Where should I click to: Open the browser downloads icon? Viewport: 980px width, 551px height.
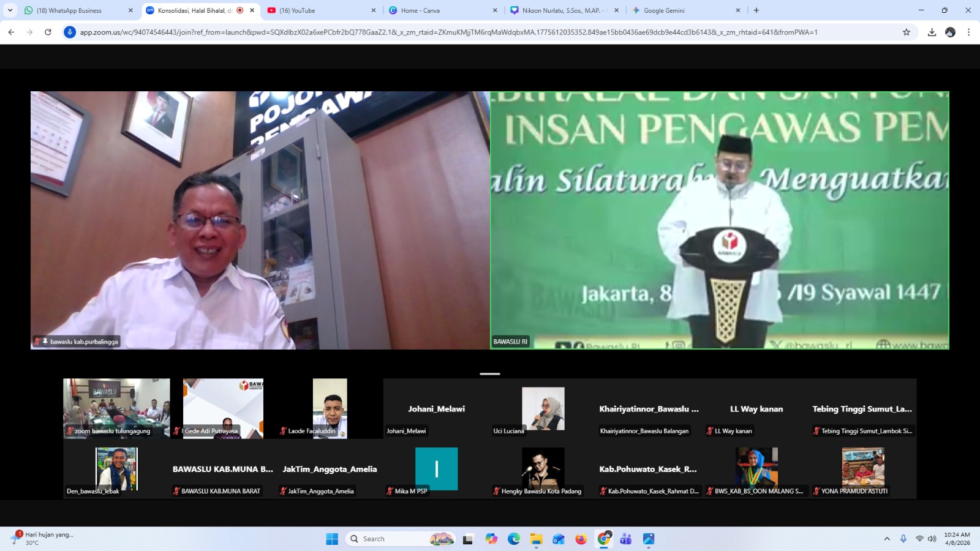coord(932,32)
